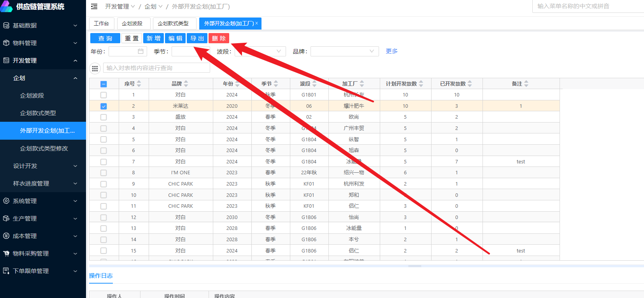644x298 pixels.
Task: Open the 品牌 filter dropdown
Action: pos(344,51)
